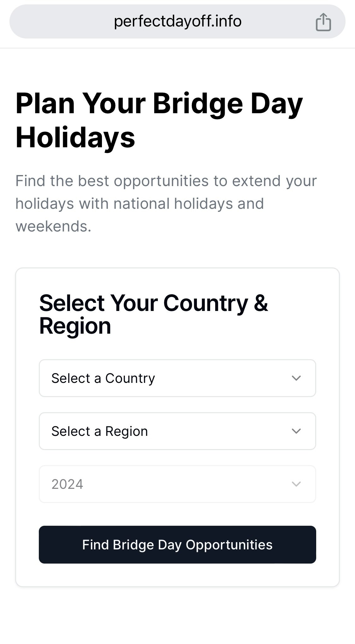
Task: Click the Region selector chevron arrow
Action: point(296,431)
